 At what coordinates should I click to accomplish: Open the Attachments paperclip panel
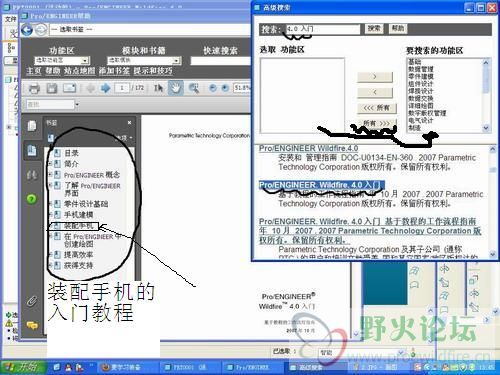tap(32, 301)
